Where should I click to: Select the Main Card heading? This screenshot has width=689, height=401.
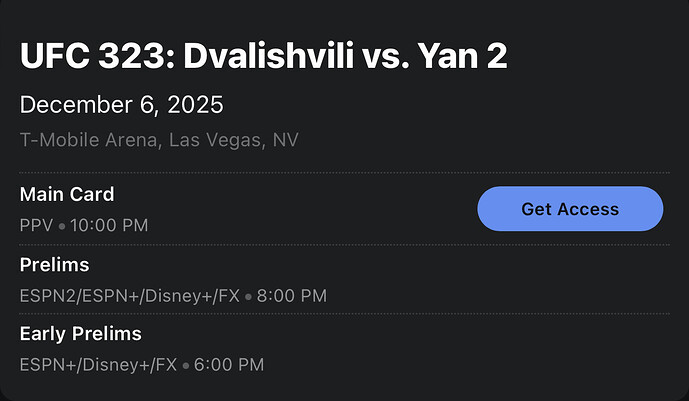point(67,194)
